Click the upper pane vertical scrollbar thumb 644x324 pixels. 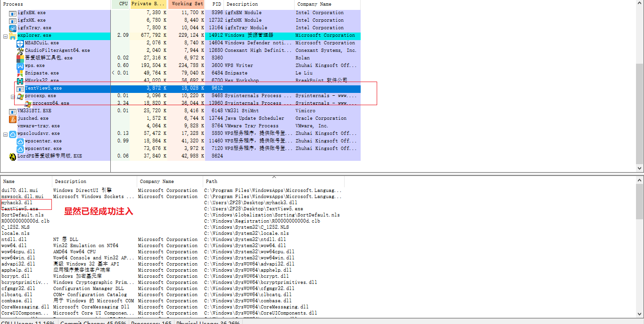640,113
